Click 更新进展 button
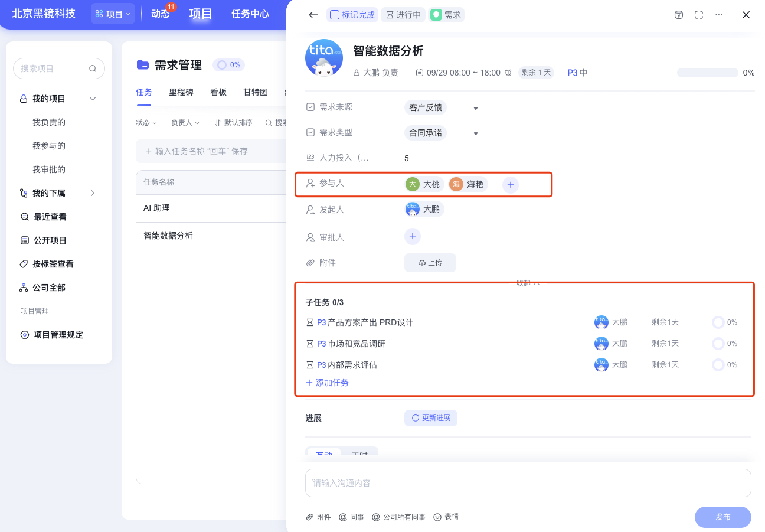765x532 pixels. pos(431,418)
